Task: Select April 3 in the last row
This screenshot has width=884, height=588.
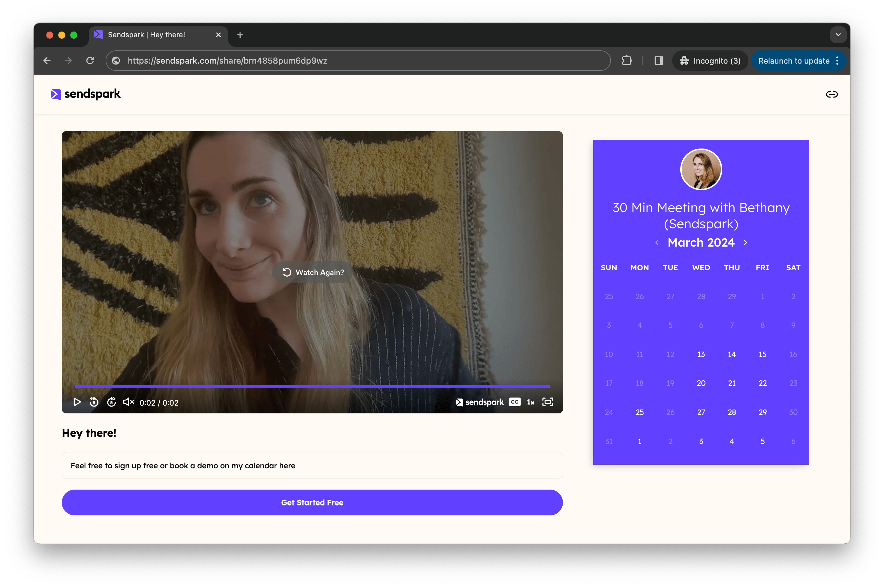Action: [701, 441]
